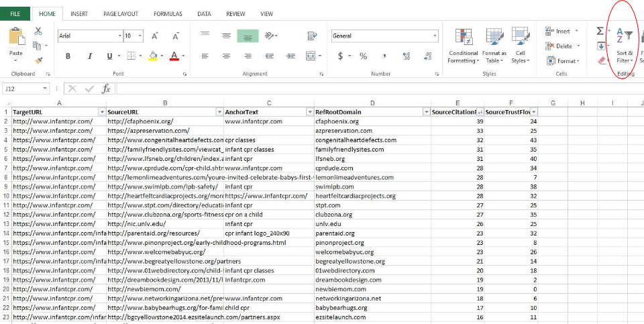Click the Borders icon
Screen dimensions: 644x324
(x=131, y=56)
